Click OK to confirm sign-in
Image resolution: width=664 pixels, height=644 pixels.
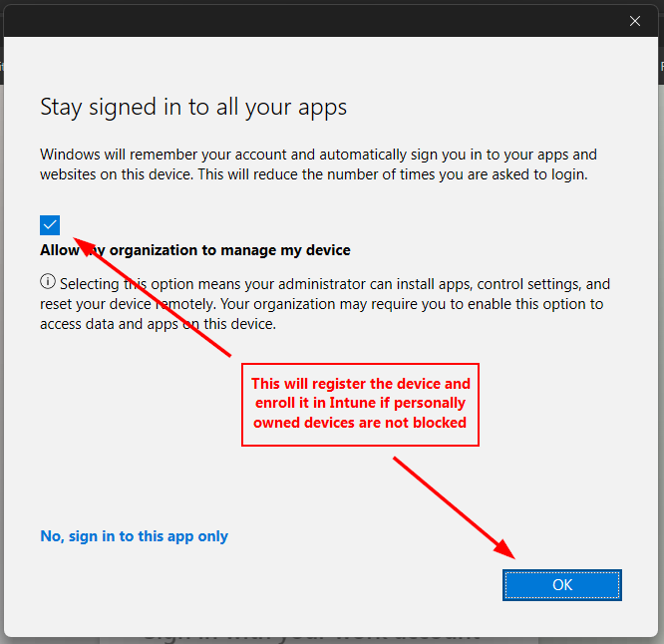tap(562, 585)
